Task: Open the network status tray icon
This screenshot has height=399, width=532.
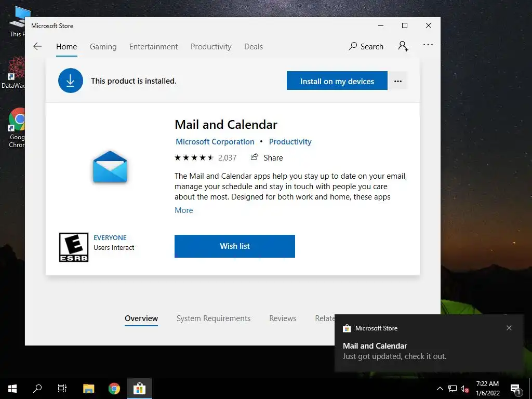Action: pyautogui.click(x=453, y=389)
